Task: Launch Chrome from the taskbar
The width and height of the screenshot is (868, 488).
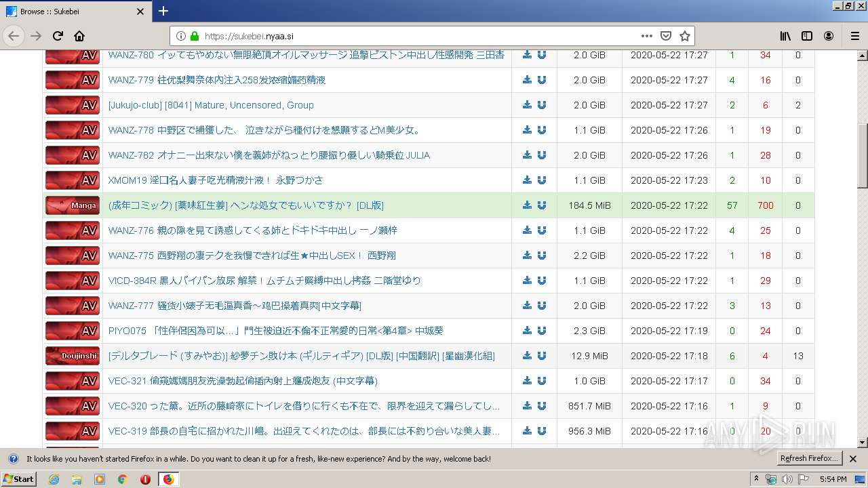Action: point(122,479)
